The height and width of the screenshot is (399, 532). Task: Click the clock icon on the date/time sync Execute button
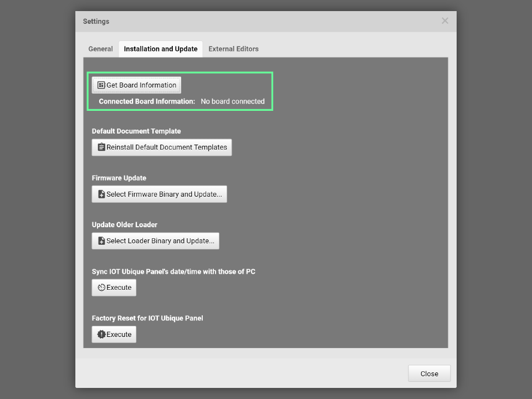coord(101,288)
